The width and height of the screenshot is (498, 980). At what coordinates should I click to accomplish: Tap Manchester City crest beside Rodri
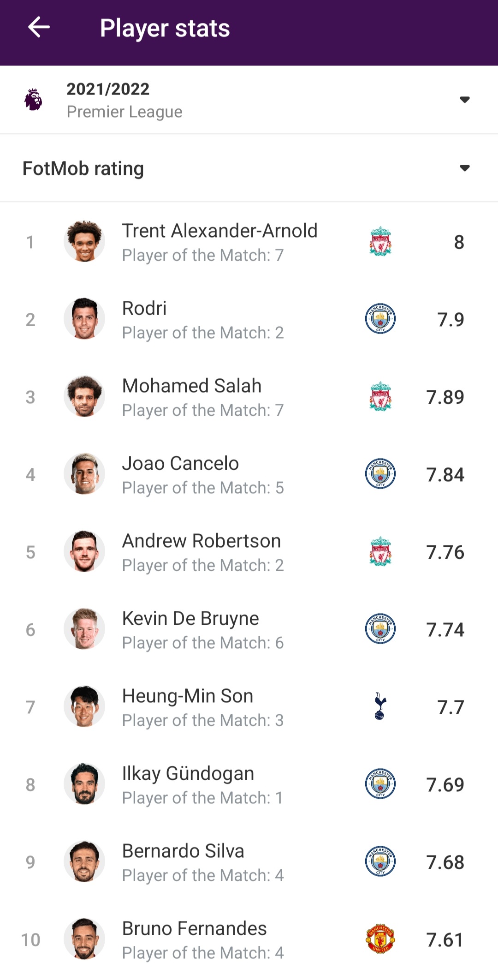pyautogui.click(x=380, y=319)
